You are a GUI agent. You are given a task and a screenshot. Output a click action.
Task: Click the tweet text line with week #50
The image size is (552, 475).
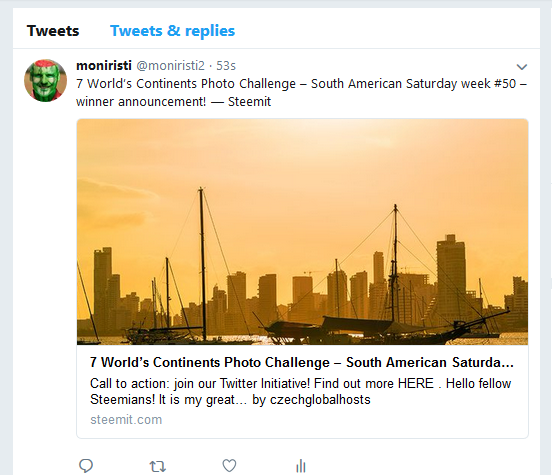[301, 84]
